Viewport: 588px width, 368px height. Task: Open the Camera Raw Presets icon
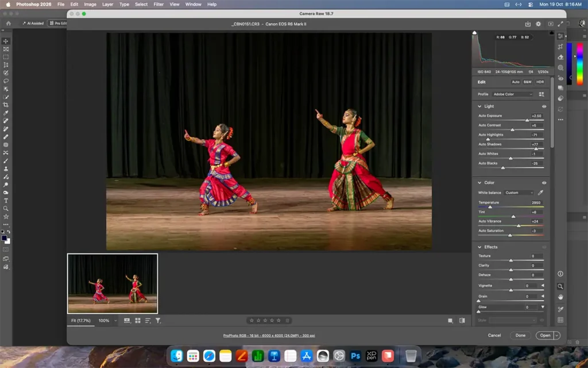(560, 98)
